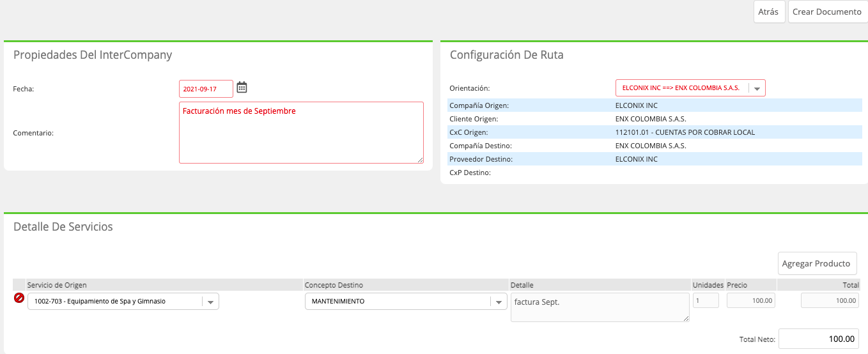
Task: Expand the Orientación dropdown arrow
Action: (756, 88)
